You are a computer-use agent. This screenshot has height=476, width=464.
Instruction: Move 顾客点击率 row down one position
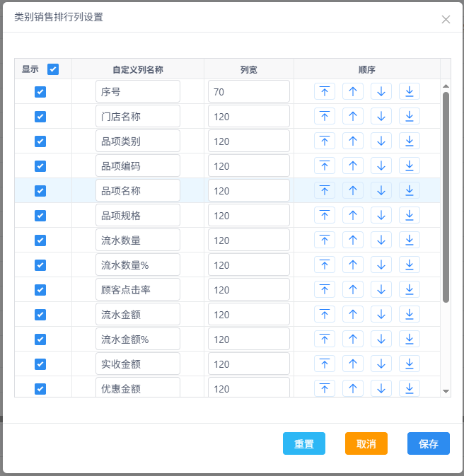[381, 289]
